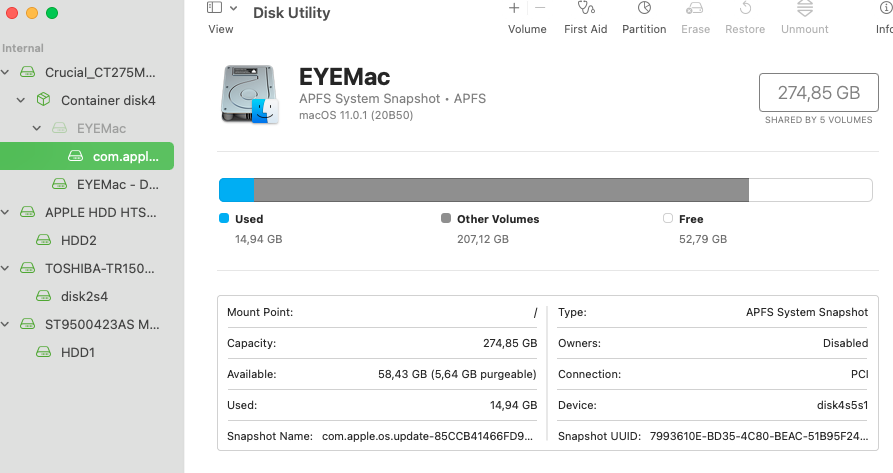Click the blue Used color swatch

point(224,219)
